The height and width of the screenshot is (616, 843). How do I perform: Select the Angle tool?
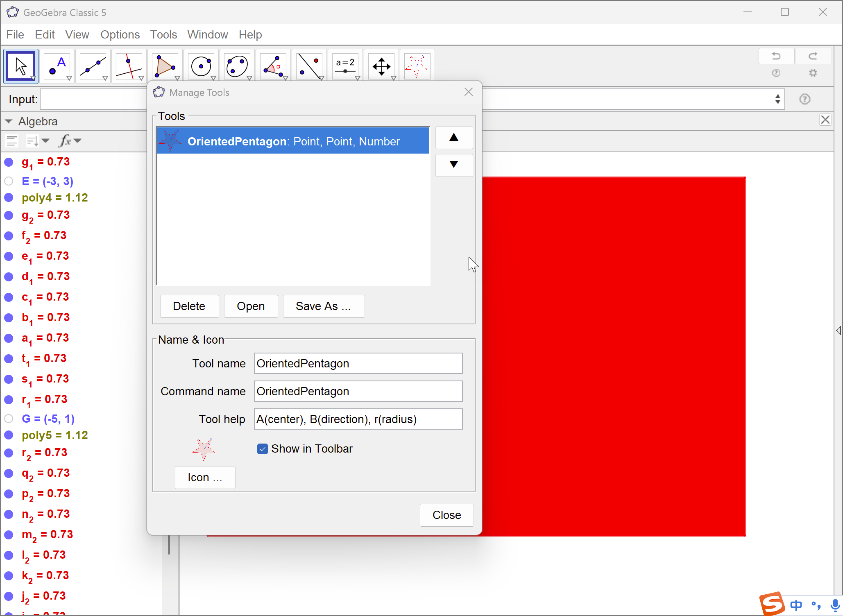point(273,66)
